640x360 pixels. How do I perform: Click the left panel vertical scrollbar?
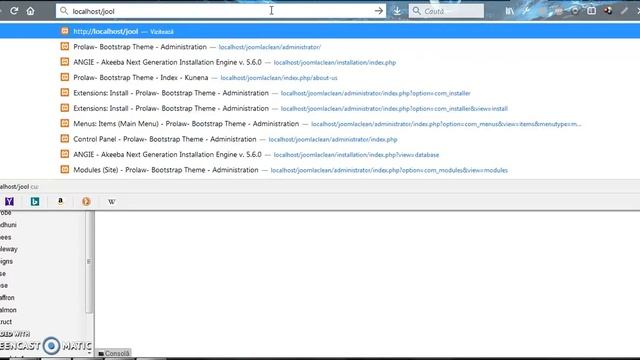point(89,262)
